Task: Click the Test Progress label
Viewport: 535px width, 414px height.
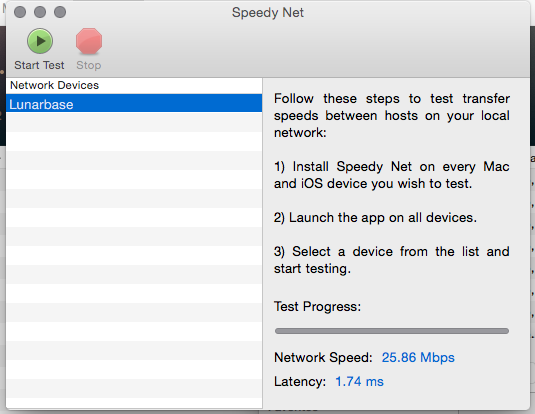Action: 317,306
